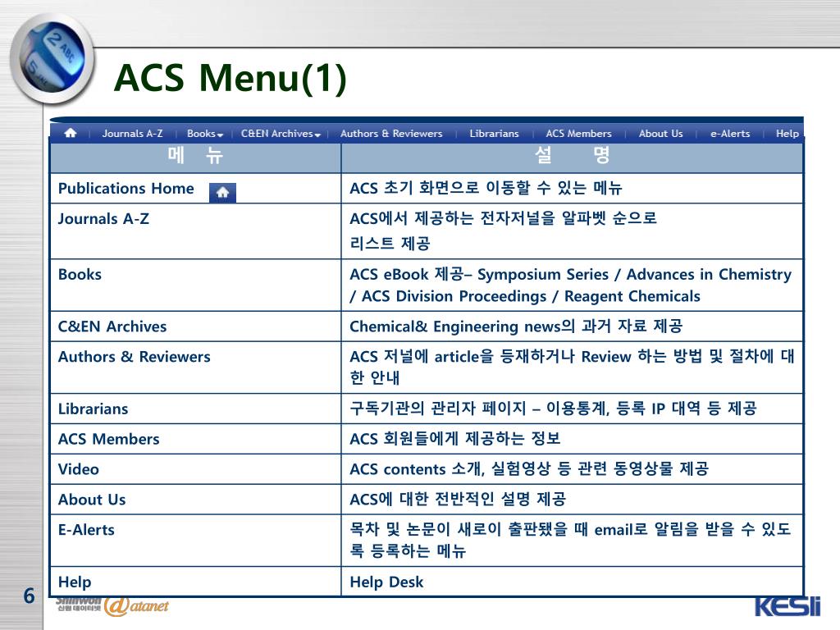Click description 'ACS 회원들에게 제공하는 정보'
This screenshot has height=630, width=840.
point(454,439)
